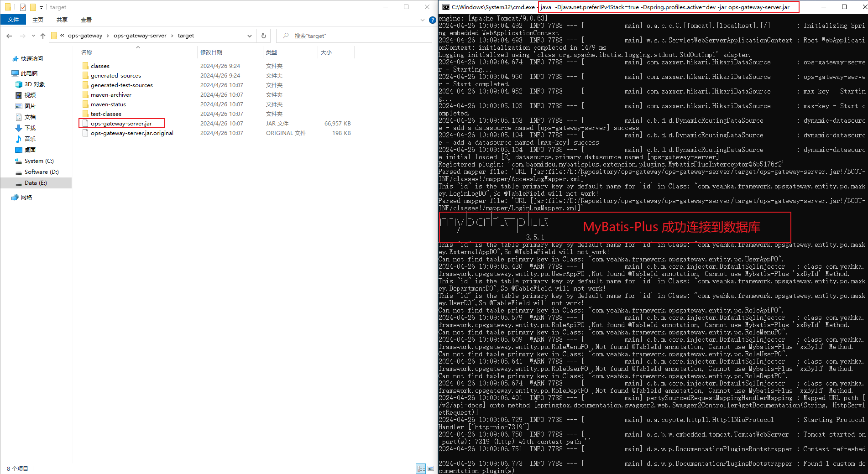Image resolution: width=868 pixels, height=474 pixels.
Task: Sort files by the 修改日期 column header
Action: [x=212, y=52]
